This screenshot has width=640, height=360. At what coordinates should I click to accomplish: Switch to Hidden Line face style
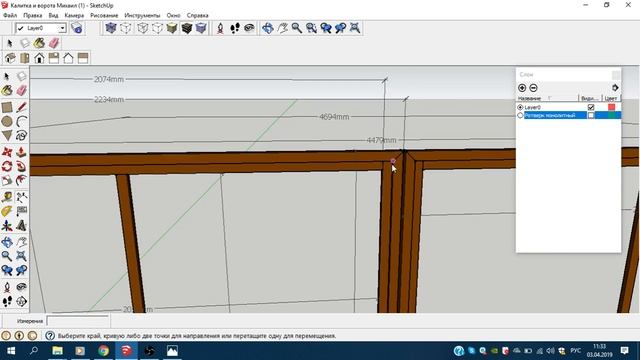coord(157,28)
